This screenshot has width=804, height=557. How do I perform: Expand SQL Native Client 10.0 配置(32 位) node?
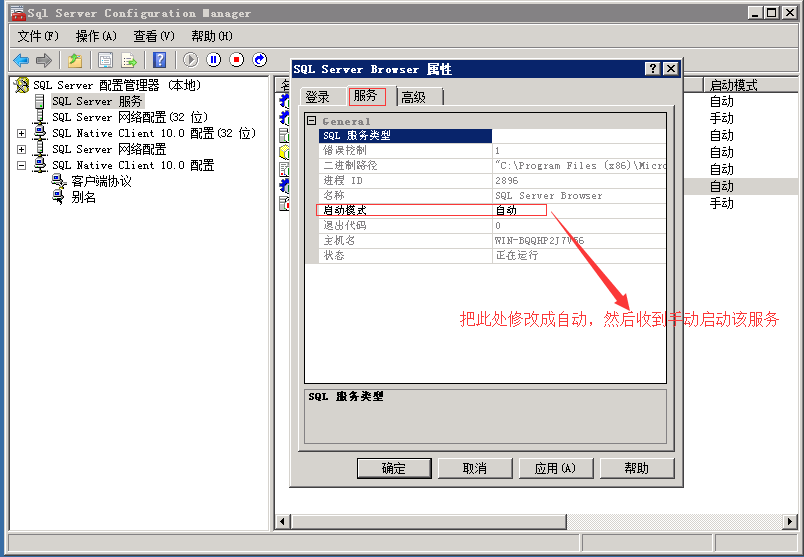[21, 133]
